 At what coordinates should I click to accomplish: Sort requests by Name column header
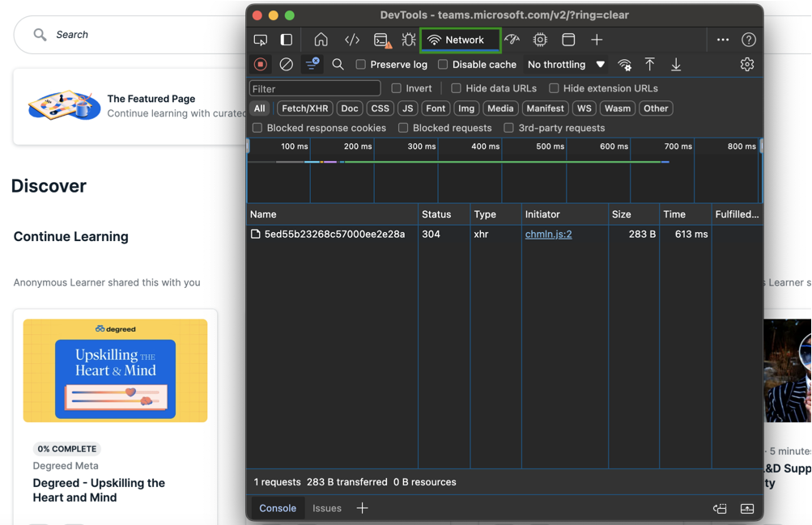pos(333,214)
